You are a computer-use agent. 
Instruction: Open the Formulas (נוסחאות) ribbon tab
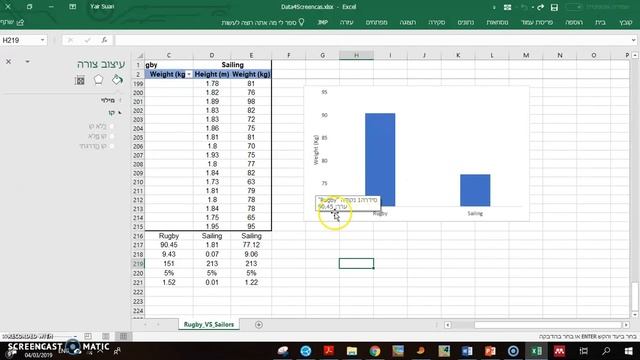pyautogui.click(x=497, y=22)
